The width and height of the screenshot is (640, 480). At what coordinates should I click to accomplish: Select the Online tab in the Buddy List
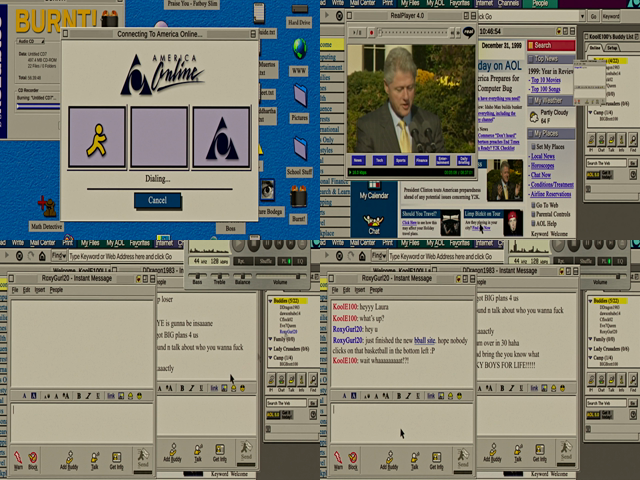(595, 48)
